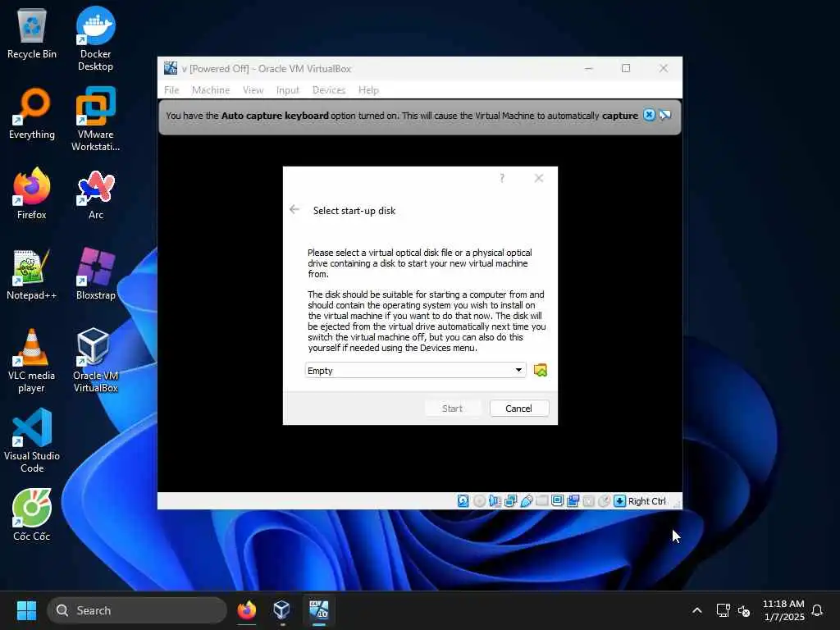
Task: Click the mouse integration status icon
Action: pyautogui.click(x=604, y=501)
